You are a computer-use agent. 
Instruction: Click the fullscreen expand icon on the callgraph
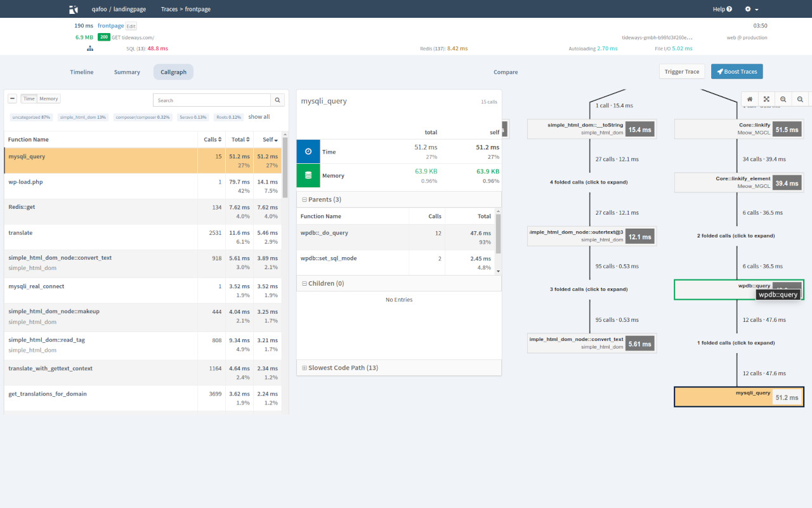pyautogui.click(x=766, y=99)
